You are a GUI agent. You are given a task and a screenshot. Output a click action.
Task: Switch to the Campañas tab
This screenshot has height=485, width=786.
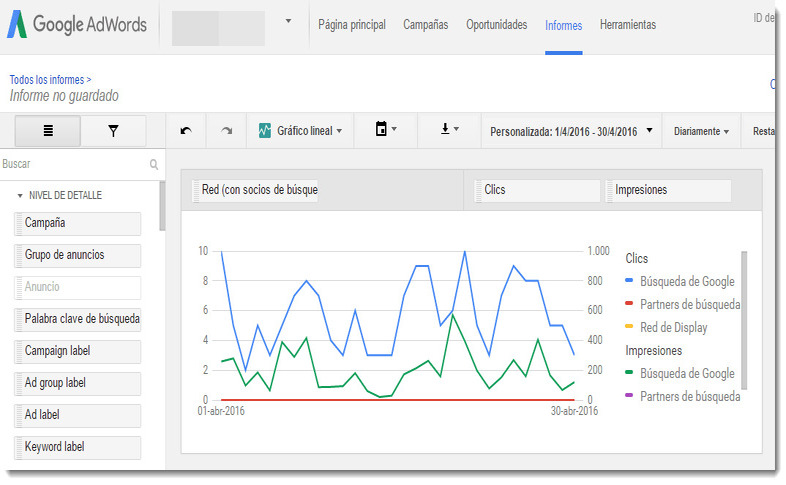pos(426,25)
